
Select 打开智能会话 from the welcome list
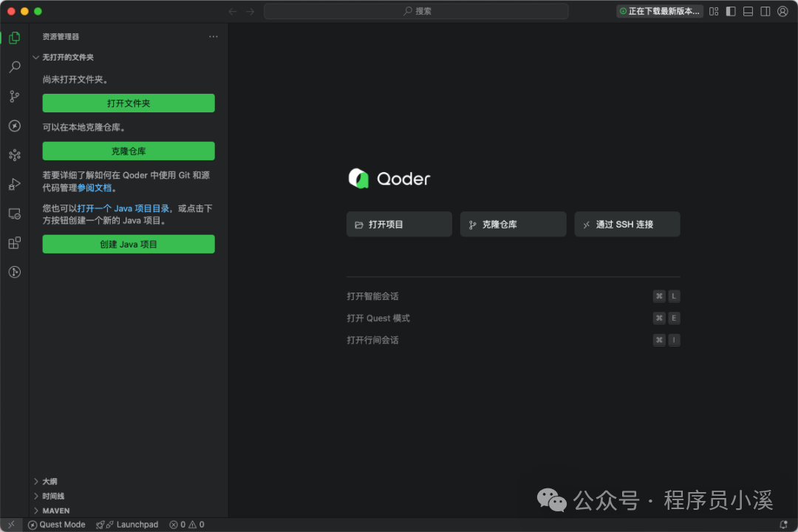[372, 296]
